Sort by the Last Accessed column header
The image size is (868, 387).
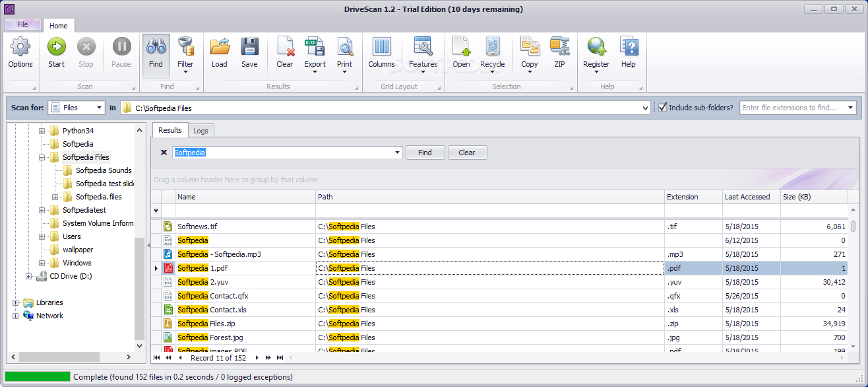pos(751,197)
